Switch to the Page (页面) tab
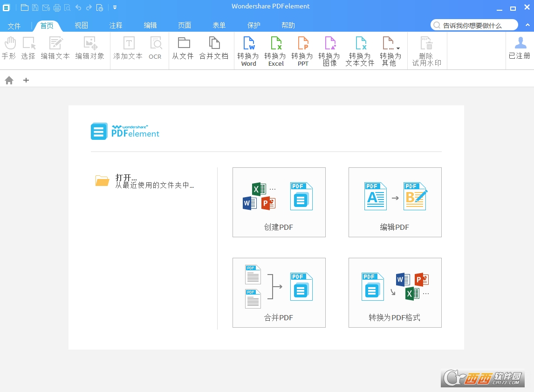 (185, 26)
